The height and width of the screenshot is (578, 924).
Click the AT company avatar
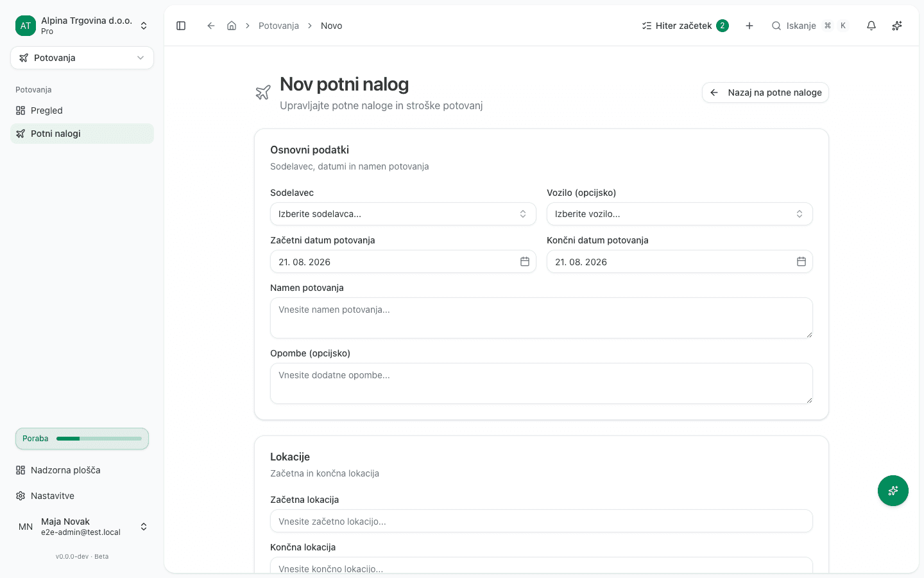tap(26, 26)
